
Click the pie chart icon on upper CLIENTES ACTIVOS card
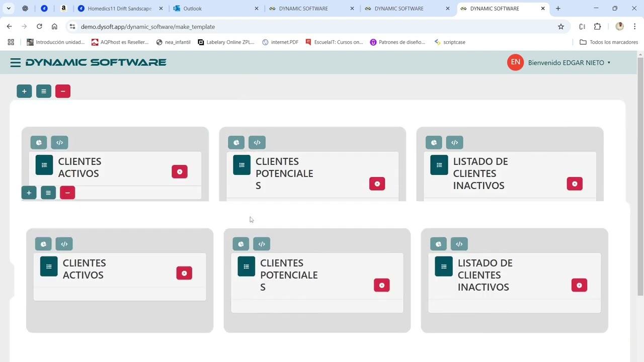point(39,142)
